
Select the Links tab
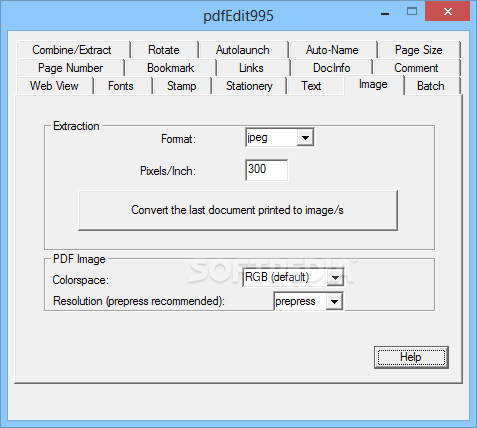pos(253,68)
